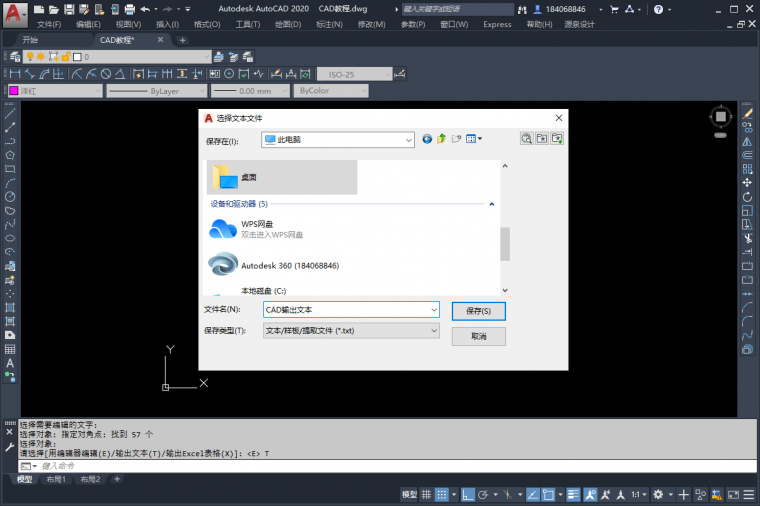760x506 pixels.
Task: Collapse the 设备和驱动器 group
Action: tap(492, 204)
